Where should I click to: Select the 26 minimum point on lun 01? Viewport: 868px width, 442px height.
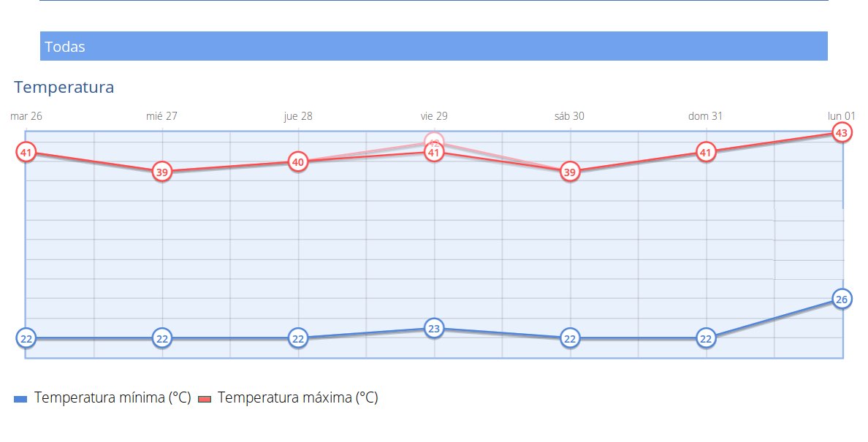(841, 299)
